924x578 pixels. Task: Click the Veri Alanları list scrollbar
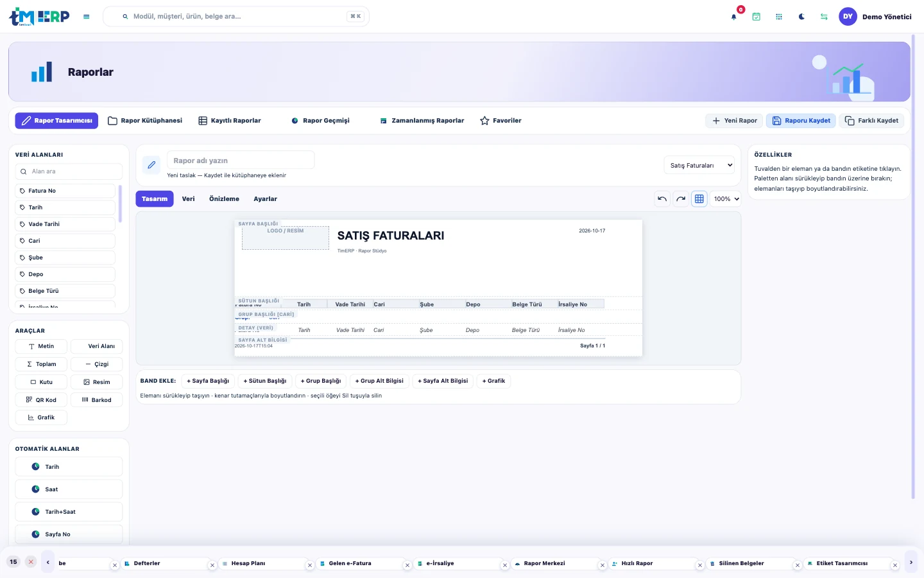120,204
